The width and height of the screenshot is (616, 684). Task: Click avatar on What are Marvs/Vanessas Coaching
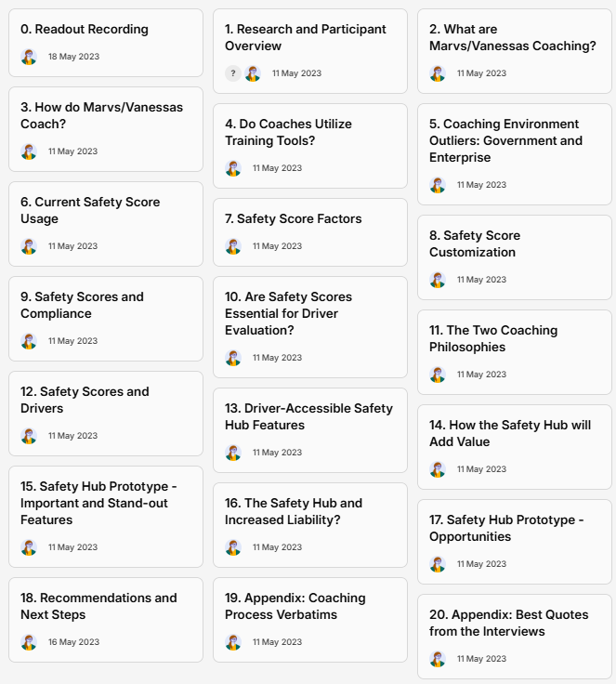click(438, 73)
